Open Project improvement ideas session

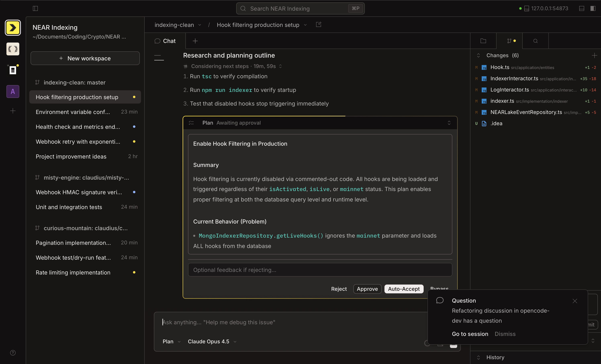pos(85,157)
